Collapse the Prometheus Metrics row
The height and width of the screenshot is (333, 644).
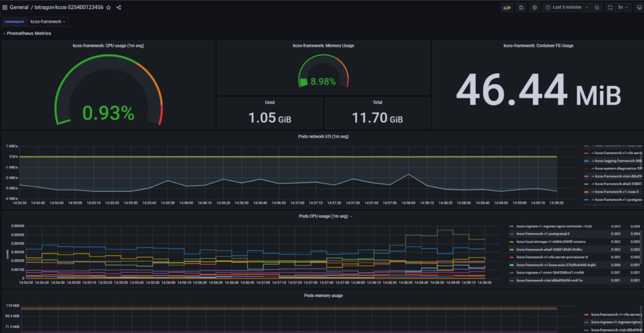tap(29, 33)
